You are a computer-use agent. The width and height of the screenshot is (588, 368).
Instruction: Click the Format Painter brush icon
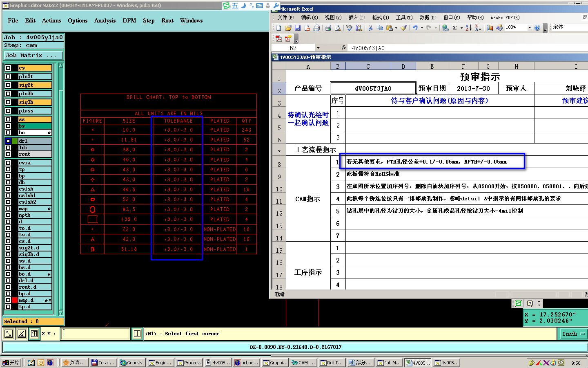pos(404,28)
